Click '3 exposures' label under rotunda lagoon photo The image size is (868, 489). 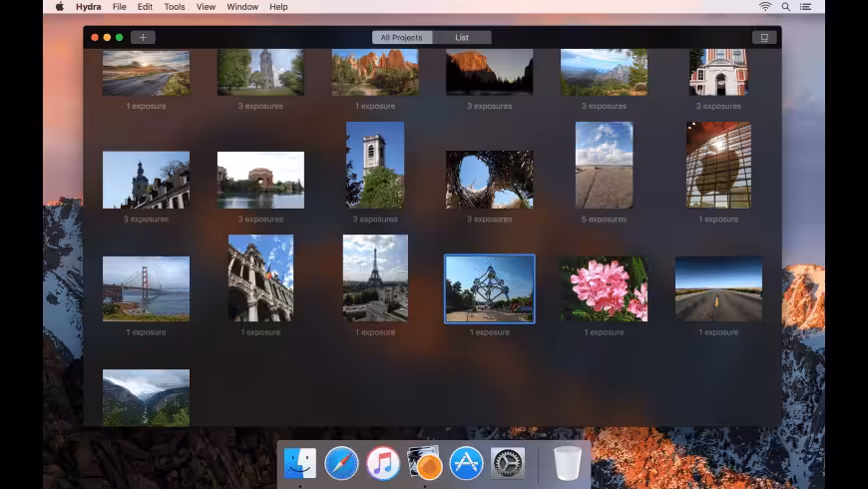click(260, 220)
